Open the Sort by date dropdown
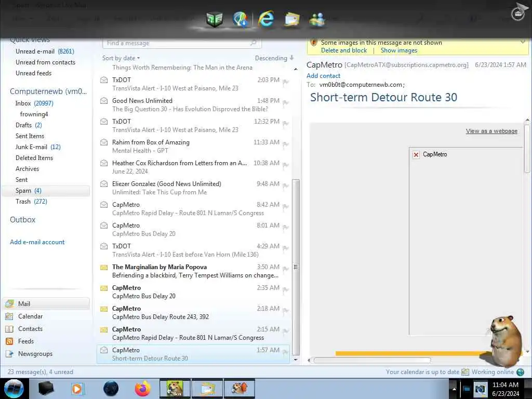The height and width of the screenshot is (399, 532). (121, 58)
